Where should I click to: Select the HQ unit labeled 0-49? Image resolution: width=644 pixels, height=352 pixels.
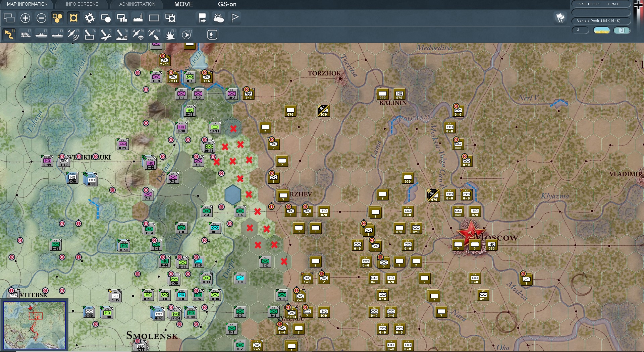(x=47, y=161)
